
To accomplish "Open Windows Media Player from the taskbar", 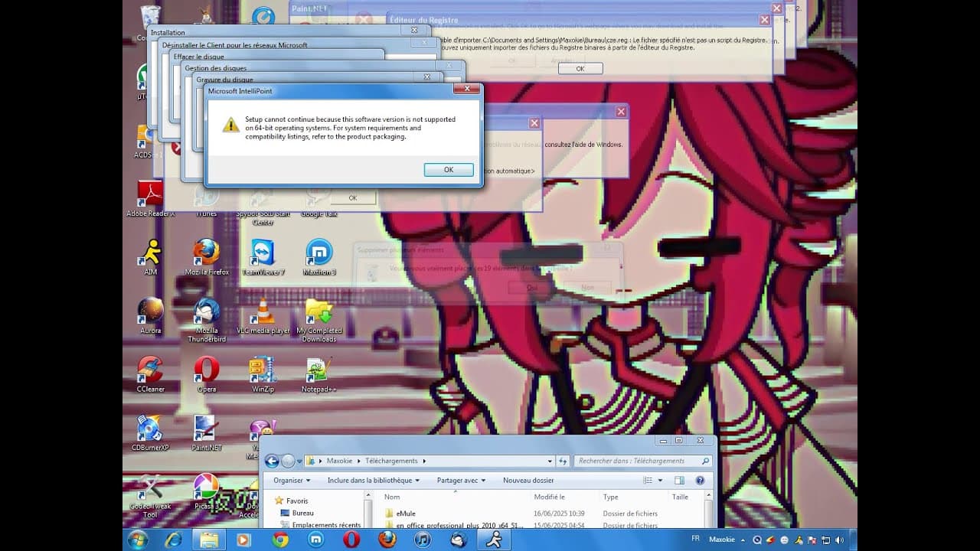I will 244,540.
